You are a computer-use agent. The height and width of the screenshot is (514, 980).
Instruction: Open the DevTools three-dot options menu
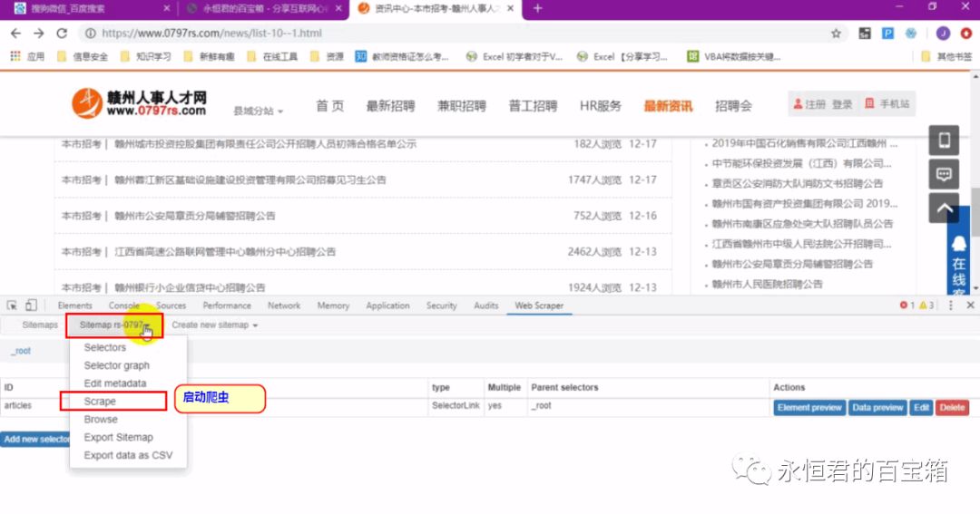click(x=950, y=305)
